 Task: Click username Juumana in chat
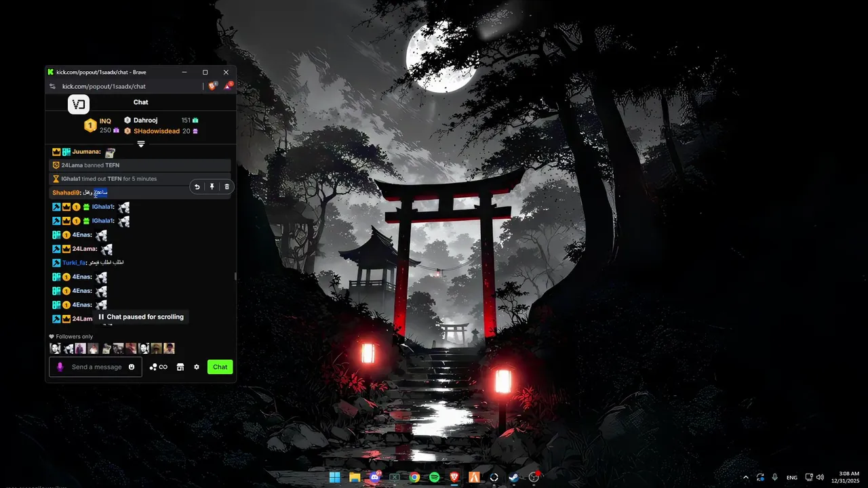click(86, 152)
